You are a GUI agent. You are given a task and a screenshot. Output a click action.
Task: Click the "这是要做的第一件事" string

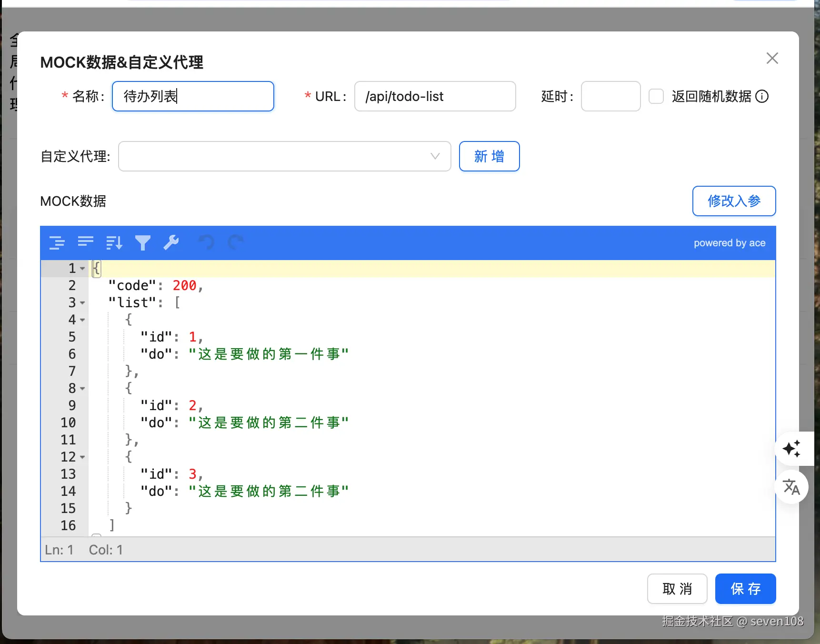click(269, 354)
